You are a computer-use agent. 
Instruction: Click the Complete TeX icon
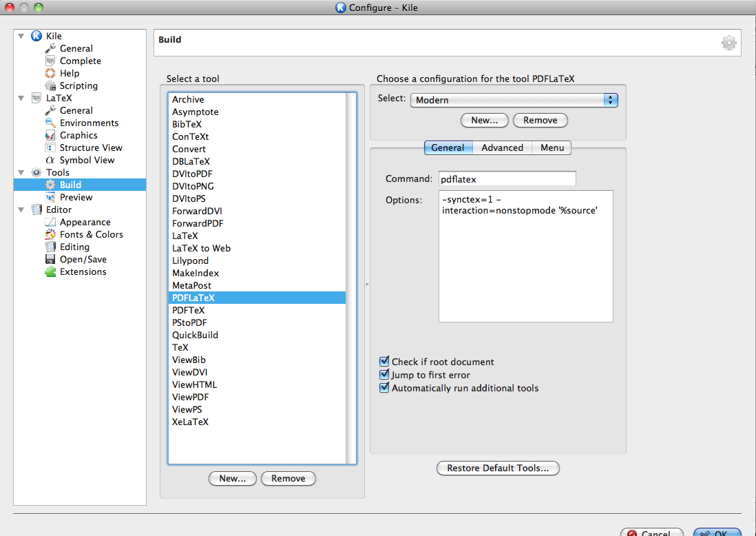tap(50, 61)
